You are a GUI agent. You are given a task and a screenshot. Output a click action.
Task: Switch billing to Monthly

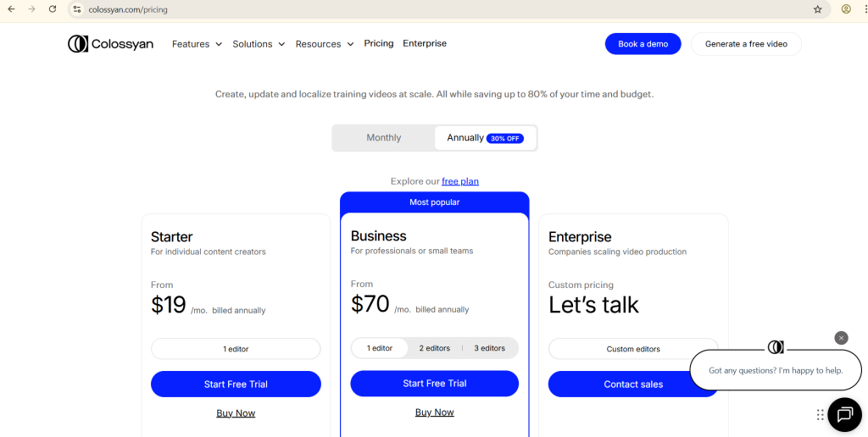[x=384, y=138]
